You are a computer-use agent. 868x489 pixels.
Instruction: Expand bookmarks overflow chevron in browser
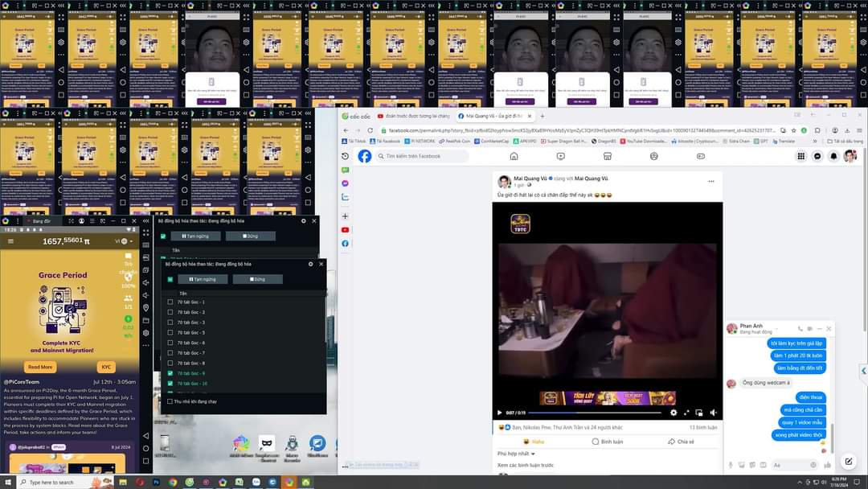pyautogui.click(x=815, y=142)
